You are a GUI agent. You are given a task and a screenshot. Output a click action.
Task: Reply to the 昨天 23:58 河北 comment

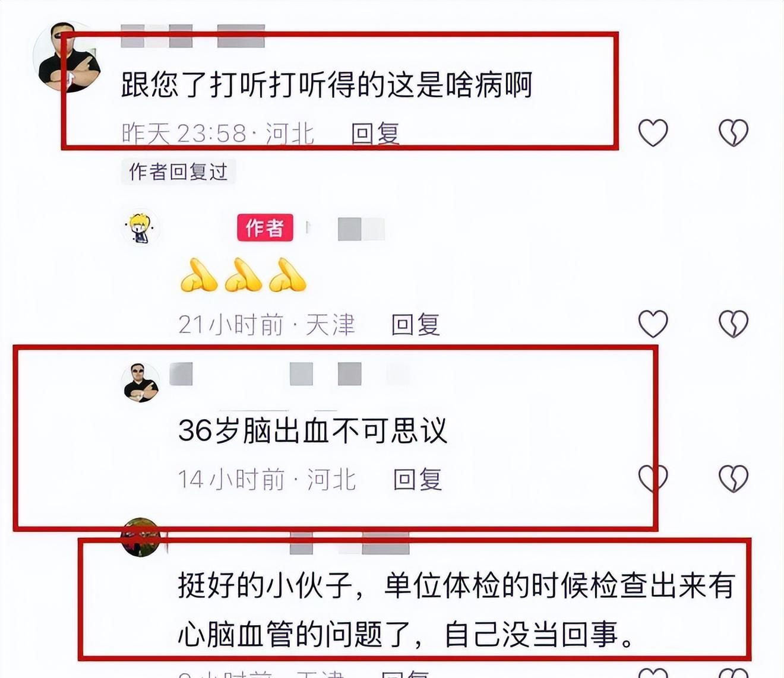point(375,134)
